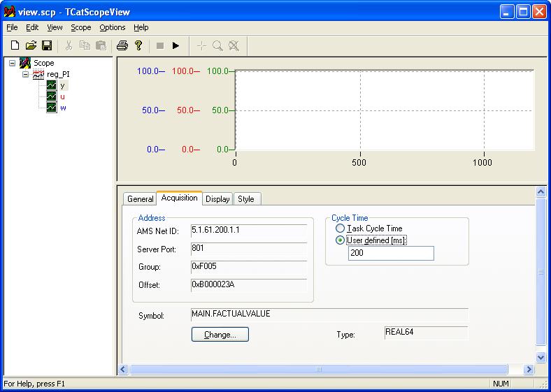Open the File menu

pos(12,27)
